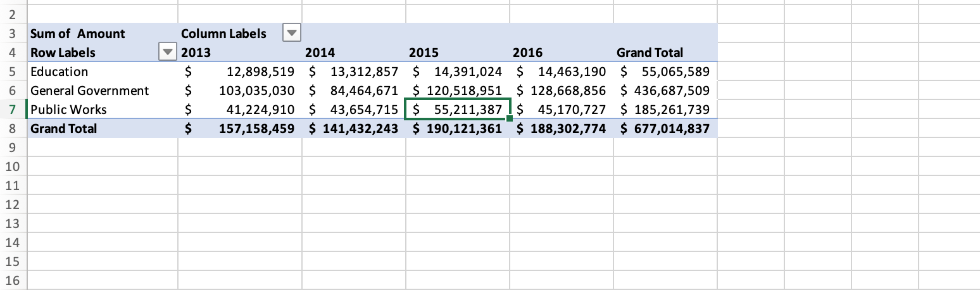Screen dimensions: 980x290
Task: Select row header 14
Action: pyautogui.click(x=13, y=243)
